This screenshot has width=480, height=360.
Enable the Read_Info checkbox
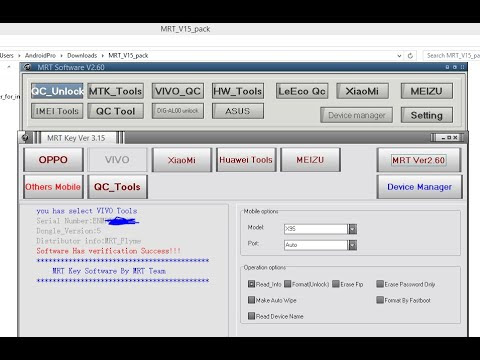(251, 284)
